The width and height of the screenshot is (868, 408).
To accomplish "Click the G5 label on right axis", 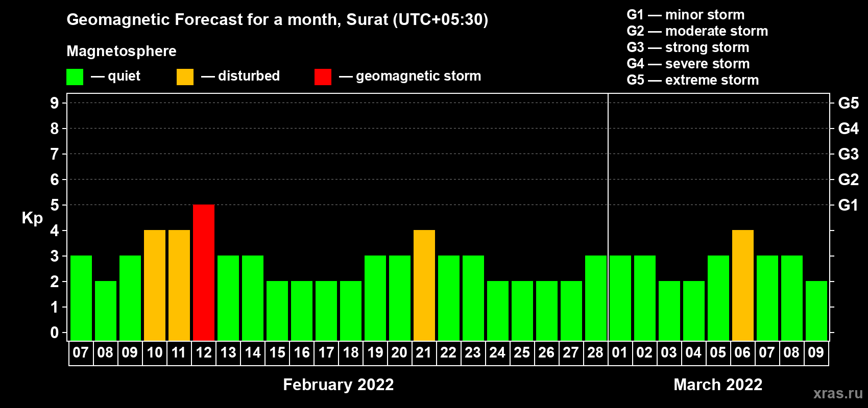I will pyautogui.click(x=849, y=103).
